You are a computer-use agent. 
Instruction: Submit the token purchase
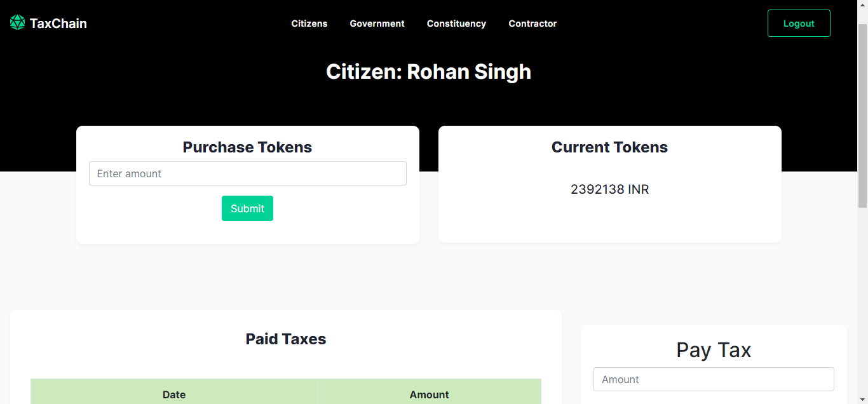[x=247, y=208]
